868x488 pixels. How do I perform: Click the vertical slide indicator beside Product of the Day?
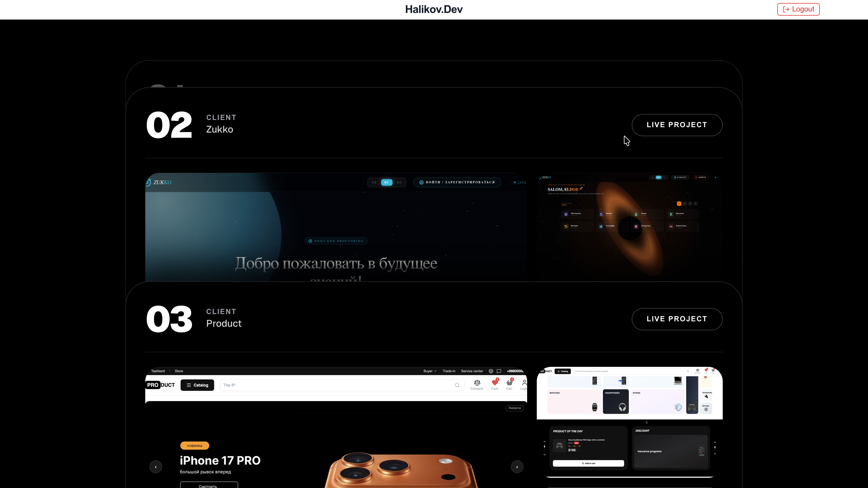[x=545, y=448]
